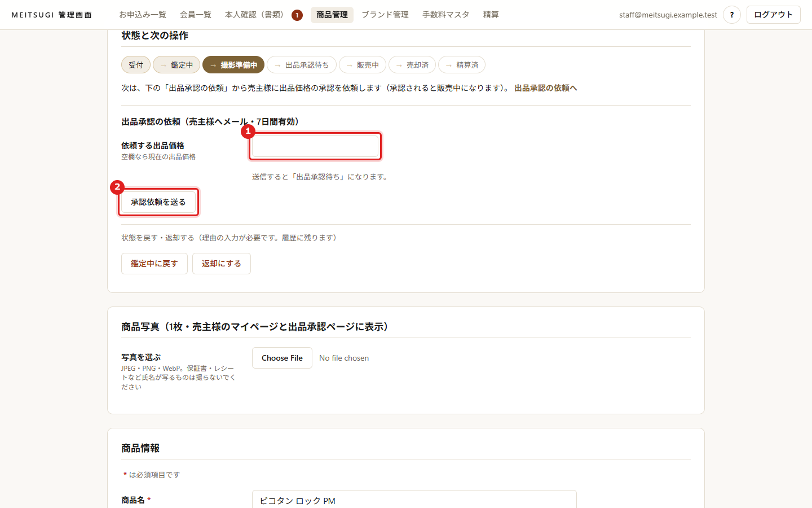Viewport: 812px width, 508px height.
Task: Open the help question mark button
Action: [x=732, y=15]
